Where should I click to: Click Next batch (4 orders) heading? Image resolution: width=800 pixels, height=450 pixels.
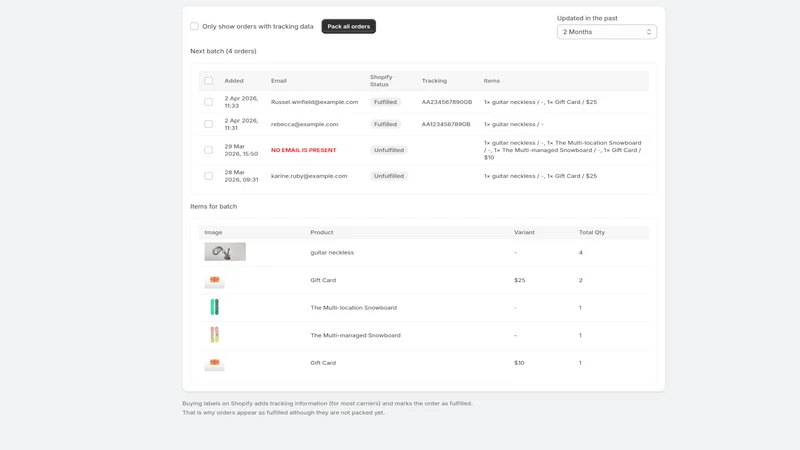point(223,51)
